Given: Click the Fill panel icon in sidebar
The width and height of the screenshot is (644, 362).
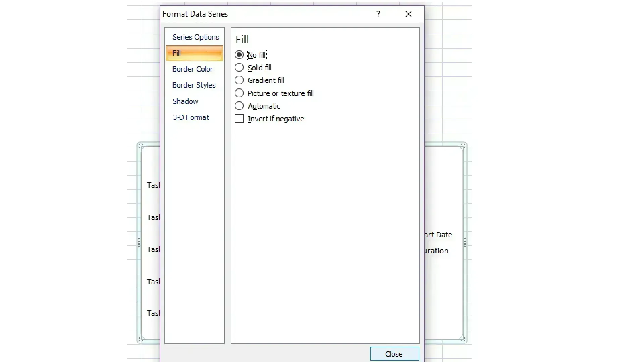Looking at the screenshot, I should point(195,53).
